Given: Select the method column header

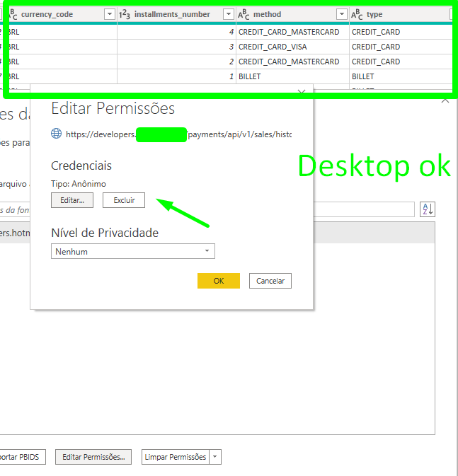Looking at the screenshot, I should pos(292,14).
